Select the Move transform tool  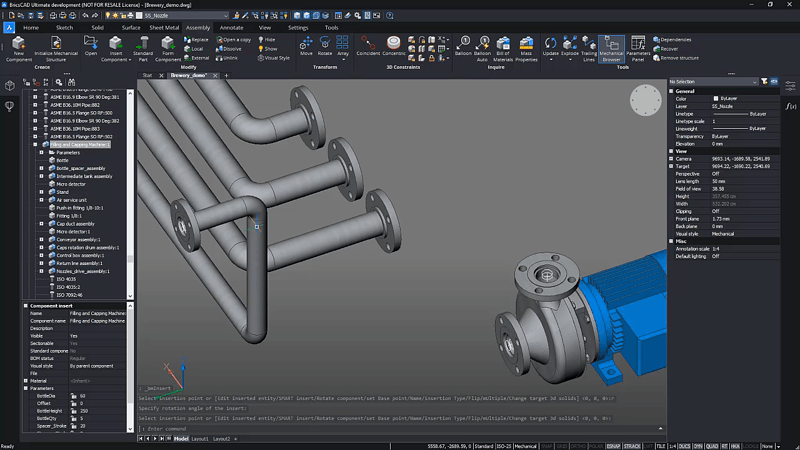click(306, 46)
